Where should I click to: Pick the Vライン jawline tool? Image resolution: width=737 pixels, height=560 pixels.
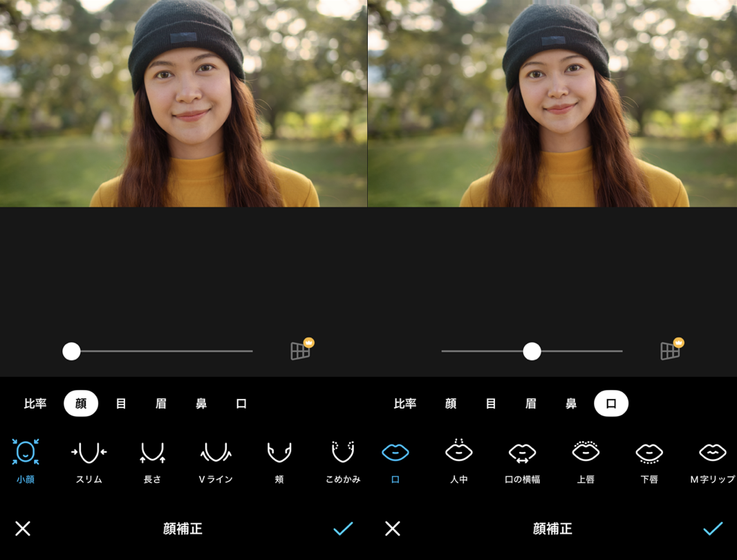(216, 453)
